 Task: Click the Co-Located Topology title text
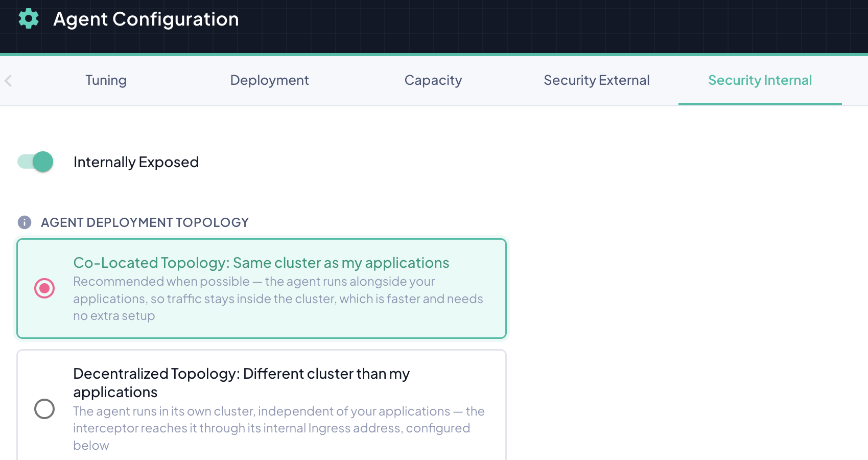point(261,263)
